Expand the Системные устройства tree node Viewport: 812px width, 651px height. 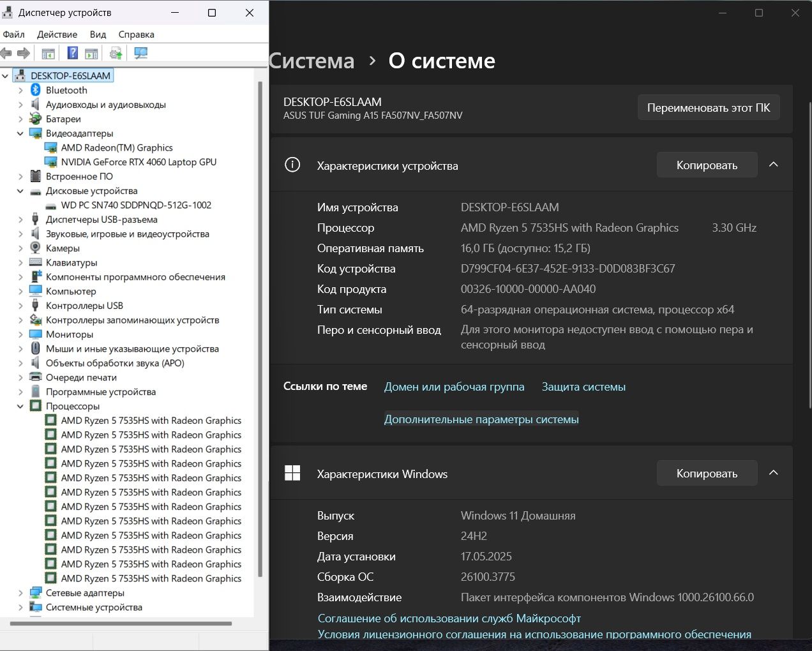20,608
